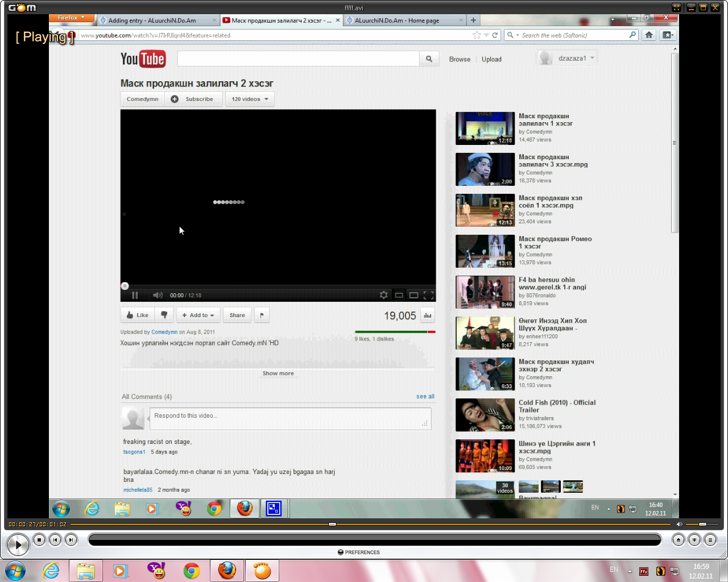Select the YouTube Маск продакшн tab
This screenshot has width=728, height=582.
tap(281, 20)
